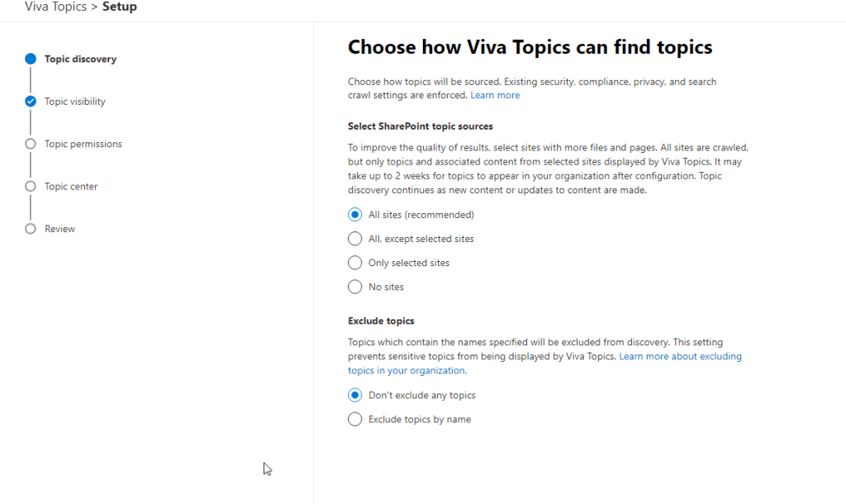Open the Learn more link

click(495, 95)
